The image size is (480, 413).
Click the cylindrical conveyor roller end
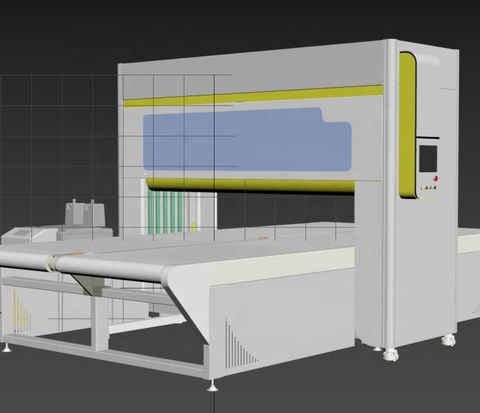tap(51, 263)
